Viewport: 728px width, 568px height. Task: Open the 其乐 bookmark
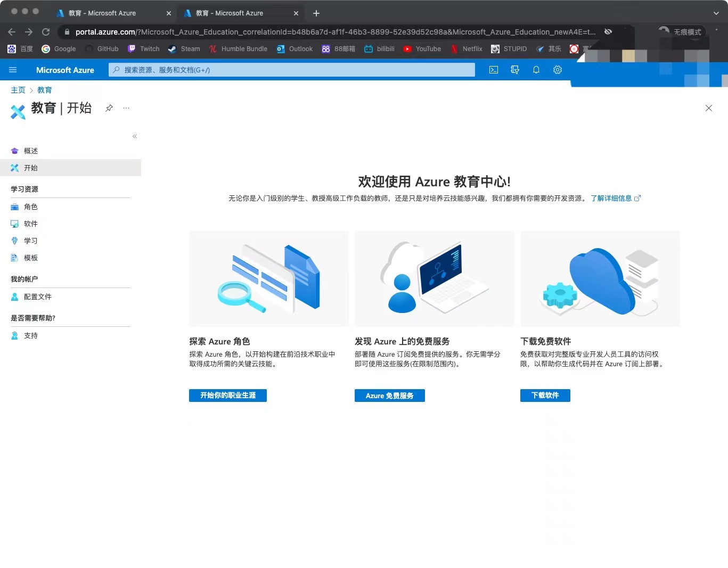(x=549, y=49)
